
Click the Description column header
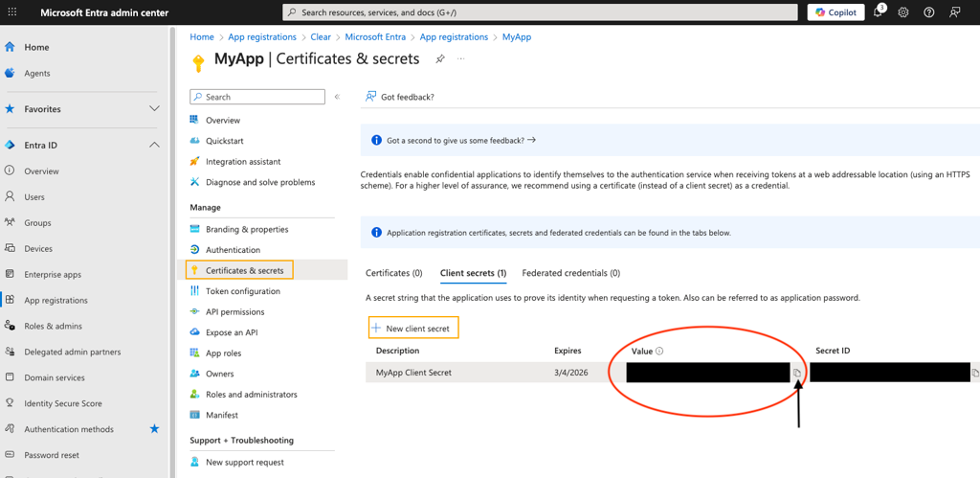(397, 351)
